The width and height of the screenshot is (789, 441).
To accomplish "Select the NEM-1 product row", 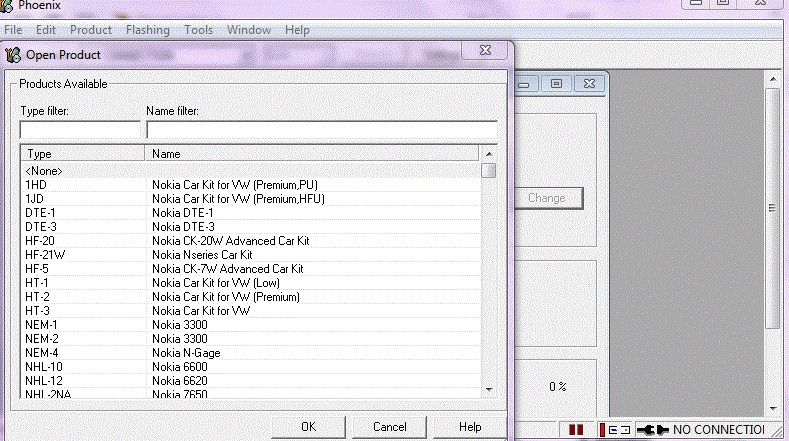I will [251, 325].
